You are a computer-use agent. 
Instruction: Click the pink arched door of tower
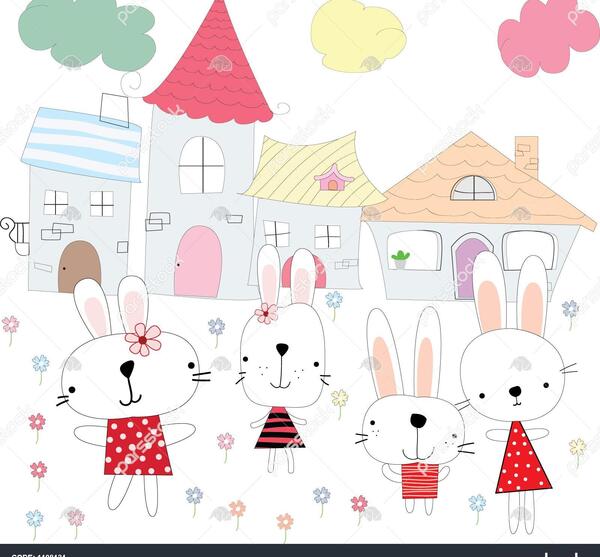tap(198, 261)
